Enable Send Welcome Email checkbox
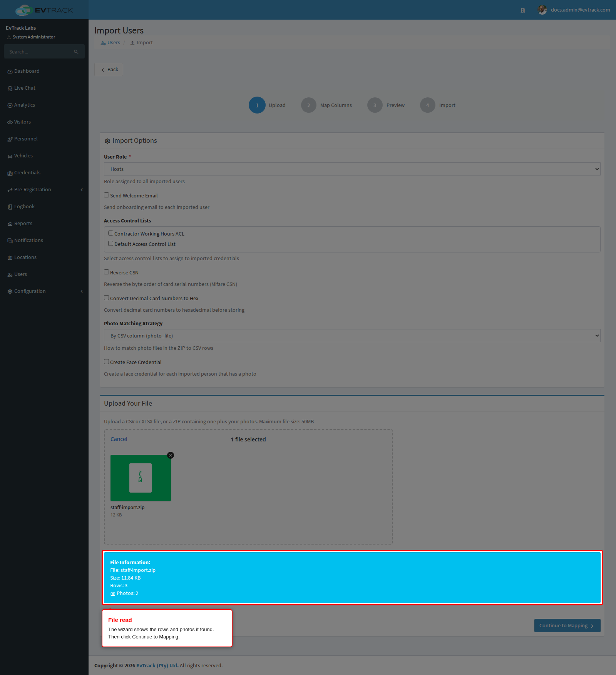This screenshot has width=616, height=675. pyautogui.click(x=106, y=195)
